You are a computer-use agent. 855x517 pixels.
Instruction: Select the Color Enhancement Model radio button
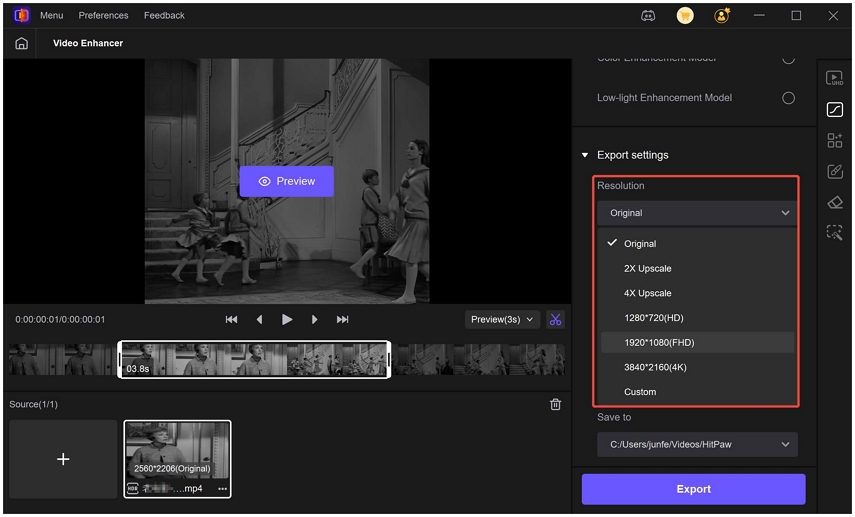pyautogui.click(x=788, y=59)
